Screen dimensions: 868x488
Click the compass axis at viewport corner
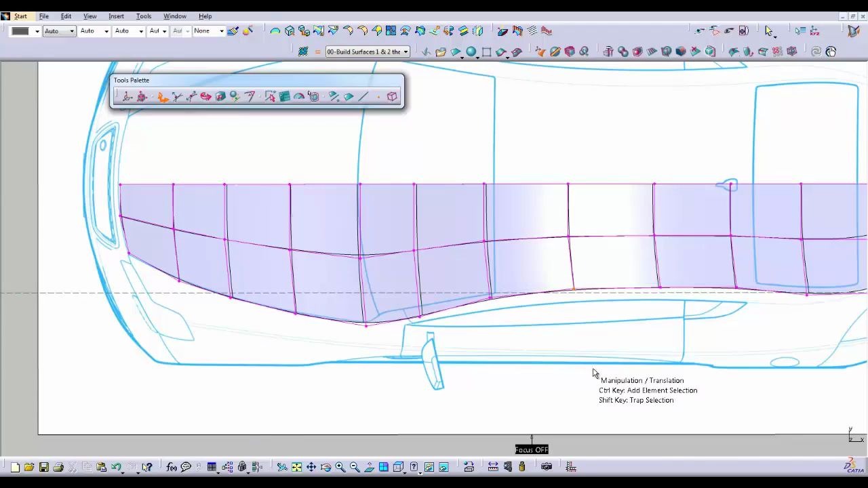[856, 435]
